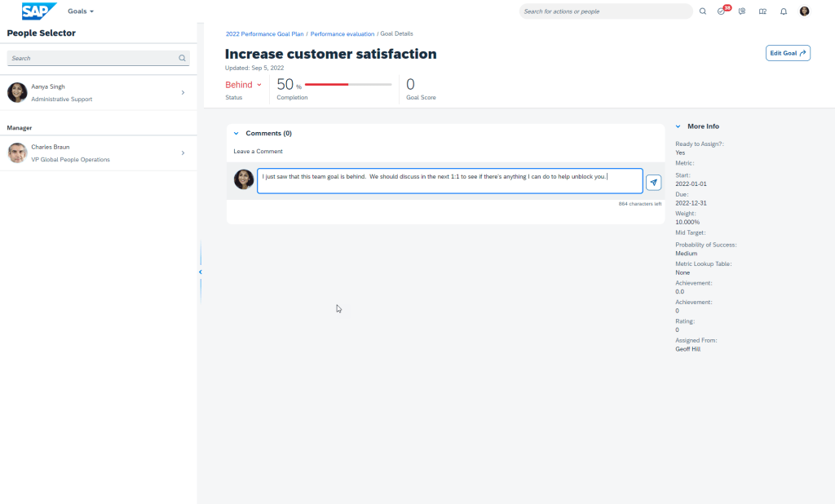
Task: Open the help book icon in header
Action: pos(762,11)
